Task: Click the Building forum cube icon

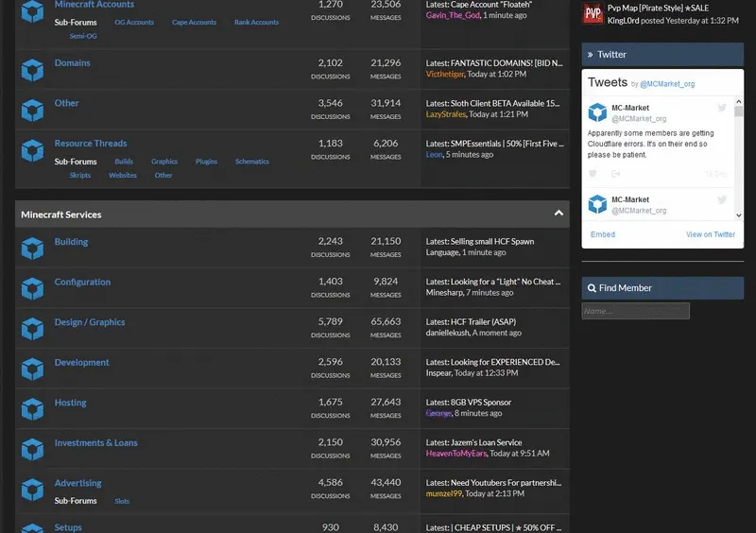Action: [x=32, y=249]
